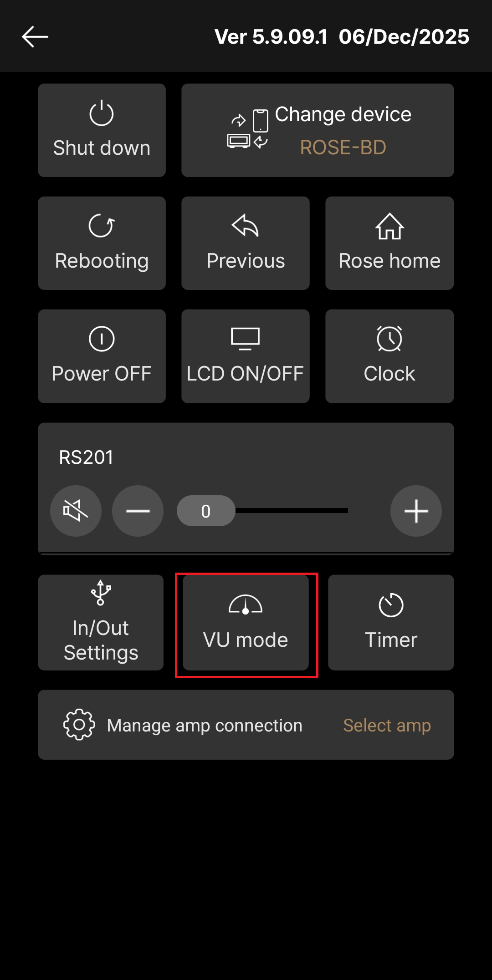The width and height of the screenshot is (492, 980).
Task: Click the volume slider handle showing 0
Action: (x=206, y=511)
